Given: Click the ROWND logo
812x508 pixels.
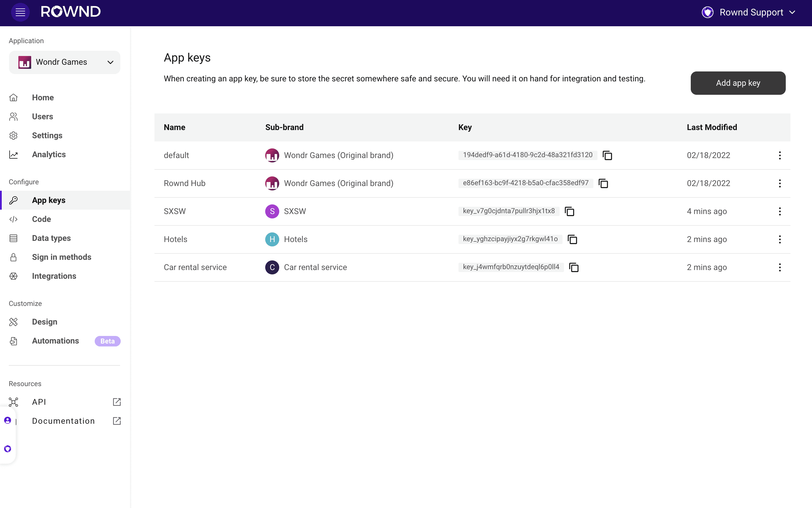Looking at the screenshot, I should [x=71, y=12].
